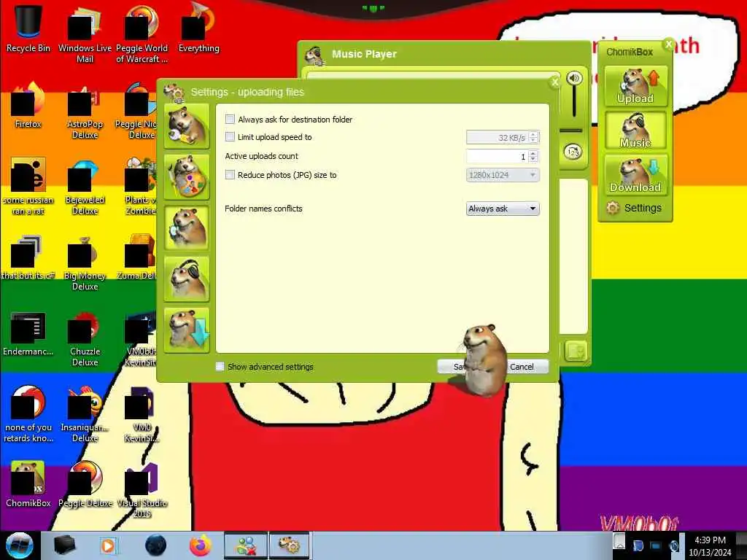Click the Windows Start button
Viewport: 747px width, 560px height.
click(20, 545)
